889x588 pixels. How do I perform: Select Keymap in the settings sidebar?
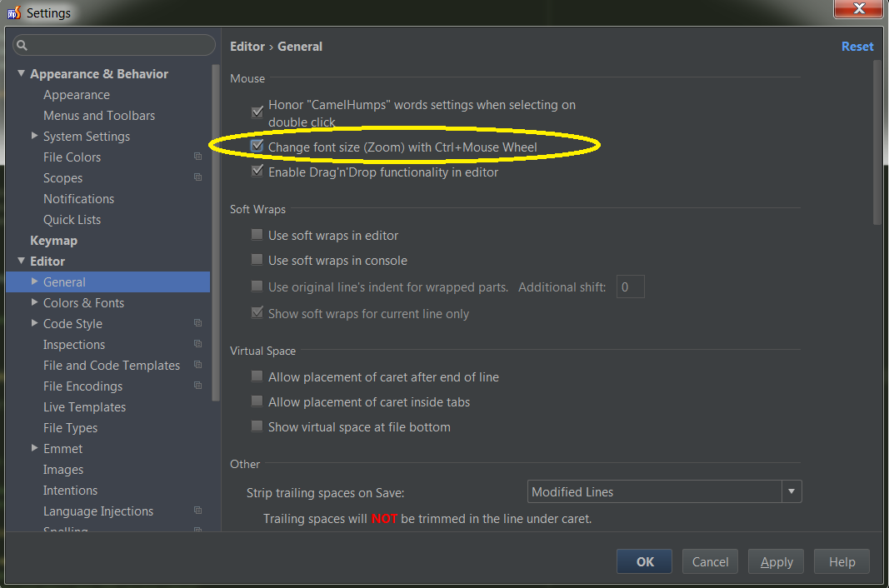click(53, 240)
